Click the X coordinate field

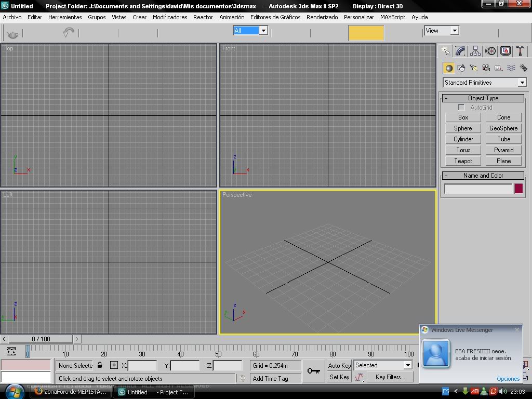(x=142, y=365)
